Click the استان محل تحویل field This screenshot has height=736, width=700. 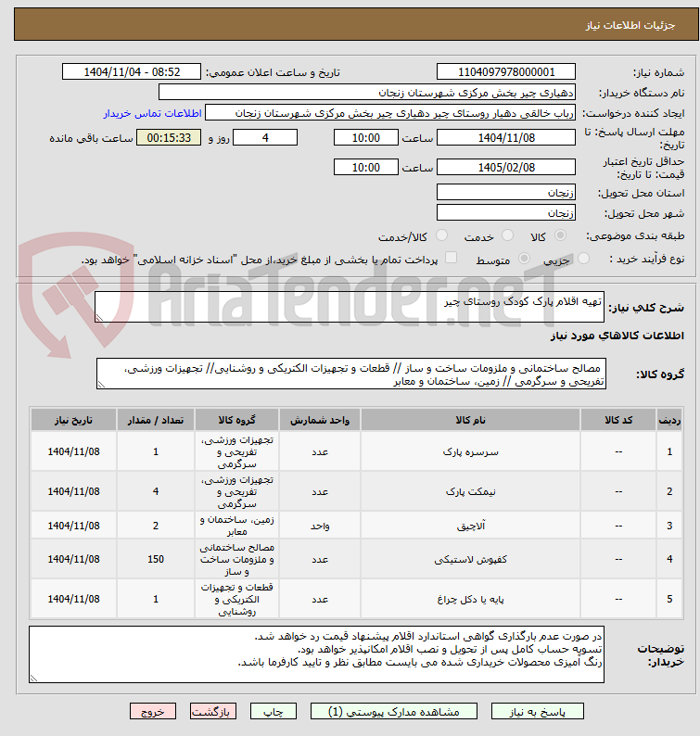(506, 193)
